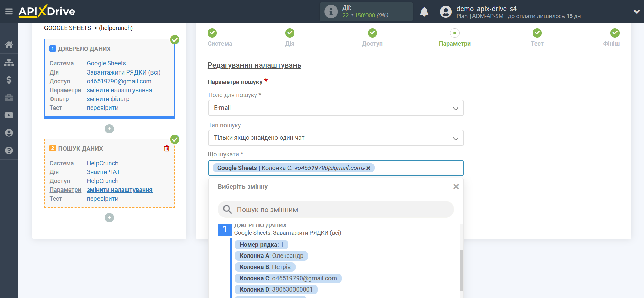This screenshot has width=644, height=298.
Task: Open help question icon in sidebar
Action: pos(9,151)
